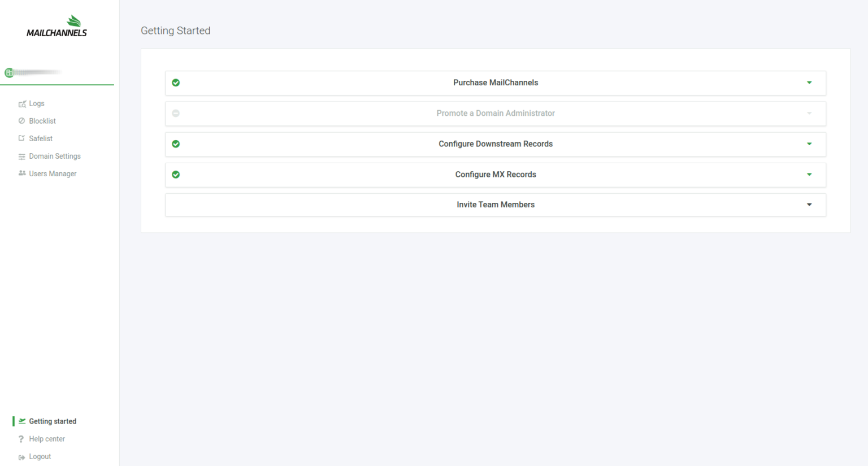Click the MailChannels logo

[x=57, y=25]
